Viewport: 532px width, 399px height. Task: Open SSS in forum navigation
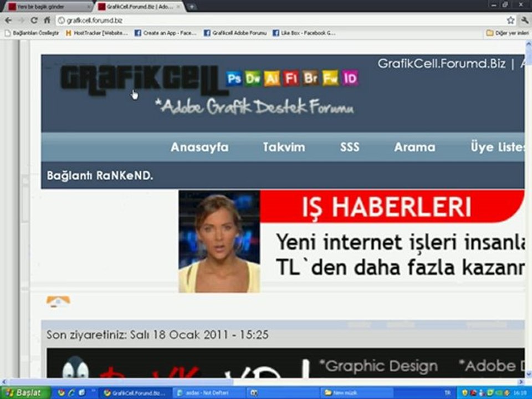point(350,147)
